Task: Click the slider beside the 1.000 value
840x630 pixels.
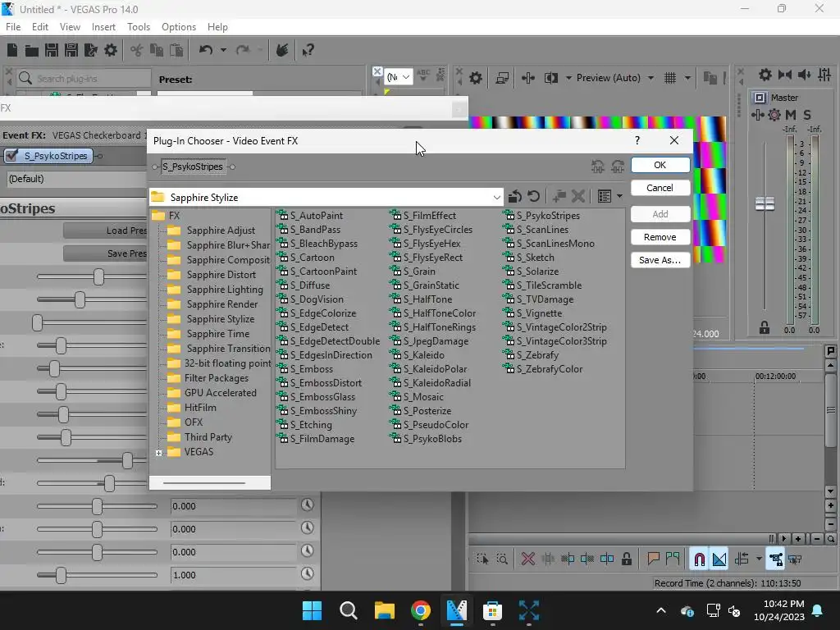Action: [61, 575]
